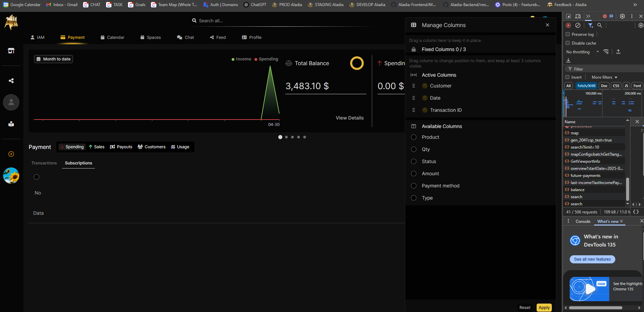Click the View Details link
Viewport: 644px width, 312px height.
click(x=350, y=118)
